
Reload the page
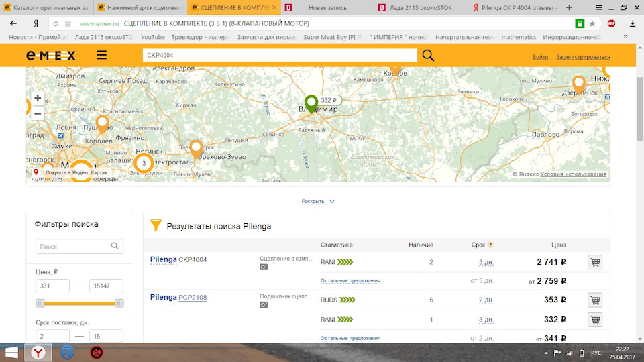point(56,24)
